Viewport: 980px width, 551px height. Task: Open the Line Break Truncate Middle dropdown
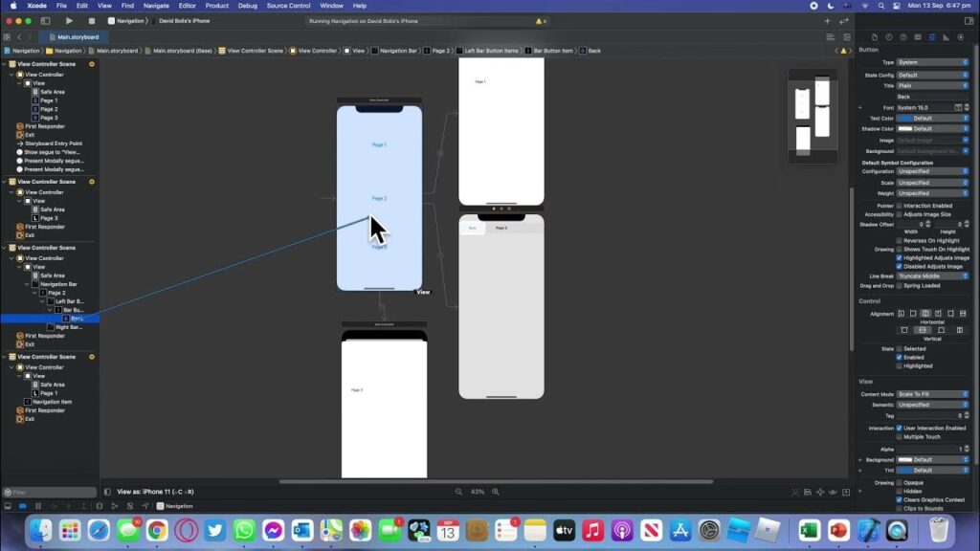point(932,275)
